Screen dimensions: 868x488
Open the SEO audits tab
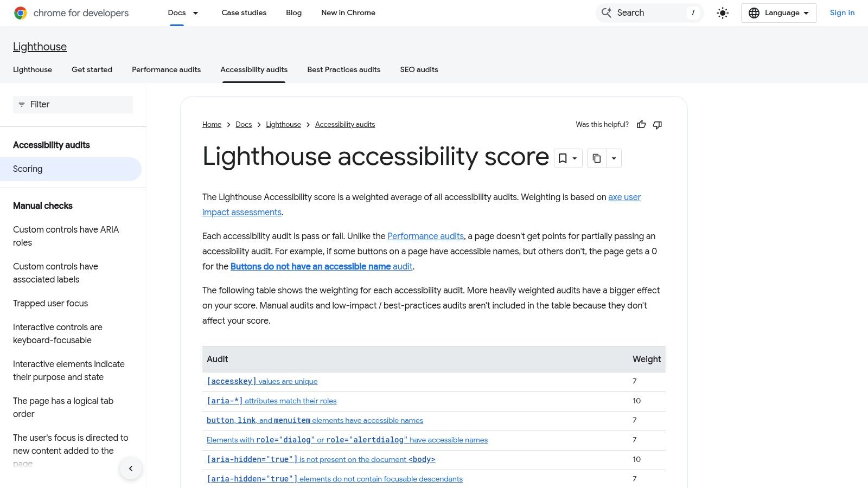[419, 69]
